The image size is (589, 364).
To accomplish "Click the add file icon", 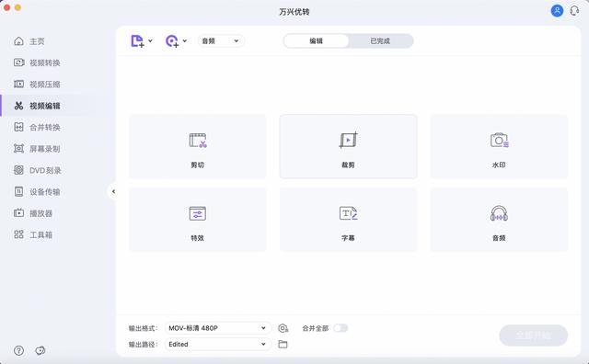I will (137, 40).
